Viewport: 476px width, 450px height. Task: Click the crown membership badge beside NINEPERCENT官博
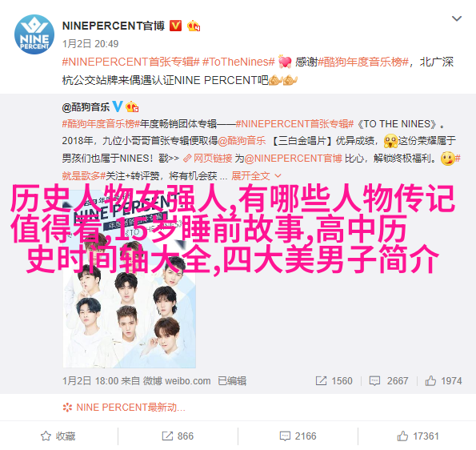(194, 26)
